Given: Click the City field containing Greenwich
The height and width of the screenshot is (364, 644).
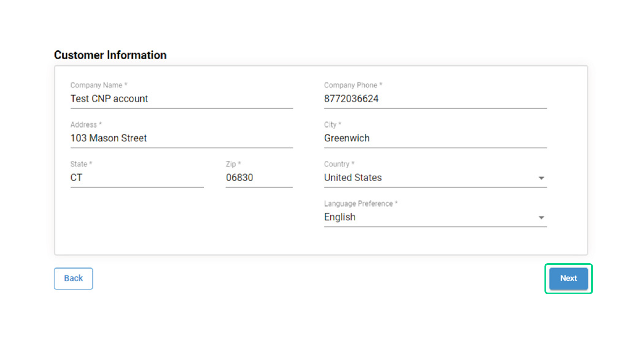Looking at the screenshot, I should 347,138.
